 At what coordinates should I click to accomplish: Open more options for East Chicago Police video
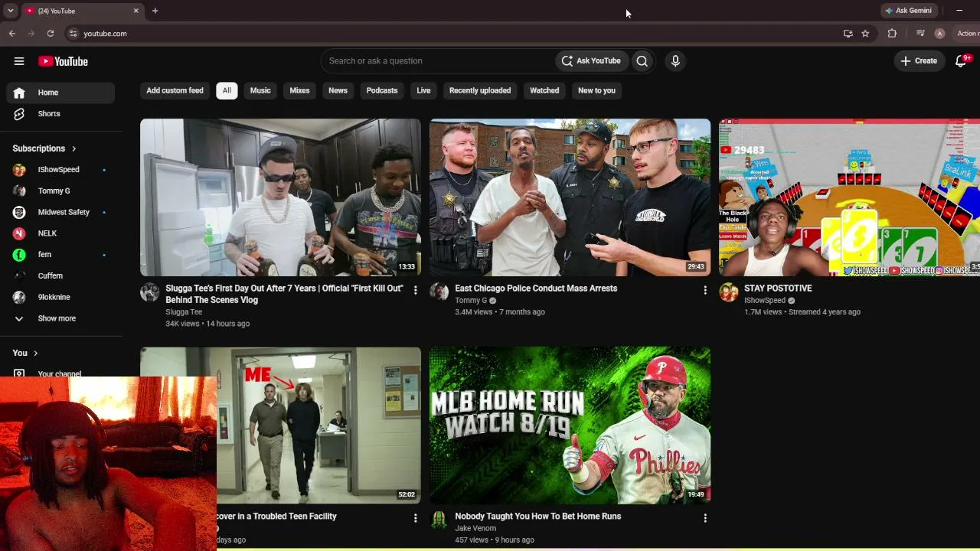[705, 290]
